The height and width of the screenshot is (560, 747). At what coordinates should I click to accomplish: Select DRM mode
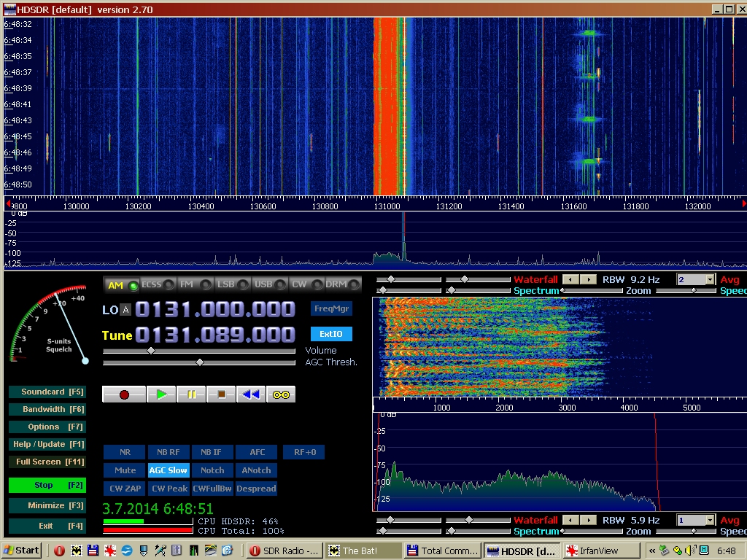click(x=343, y=284)
